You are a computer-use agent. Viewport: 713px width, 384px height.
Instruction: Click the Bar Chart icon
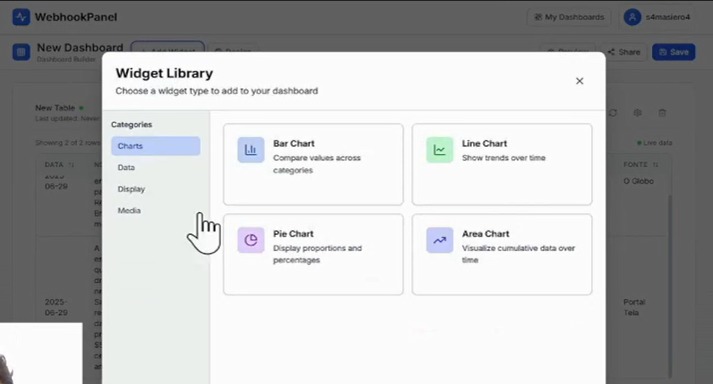click(x=251, y=150)
